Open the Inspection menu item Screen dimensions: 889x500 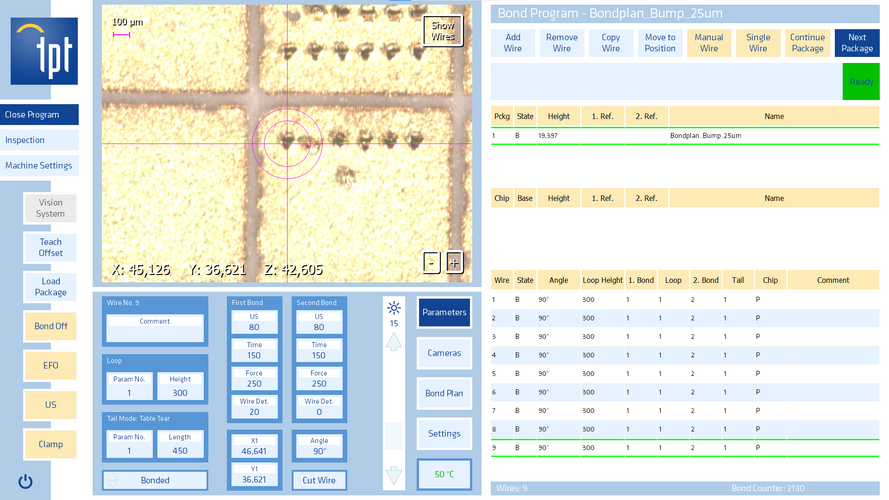39,140
